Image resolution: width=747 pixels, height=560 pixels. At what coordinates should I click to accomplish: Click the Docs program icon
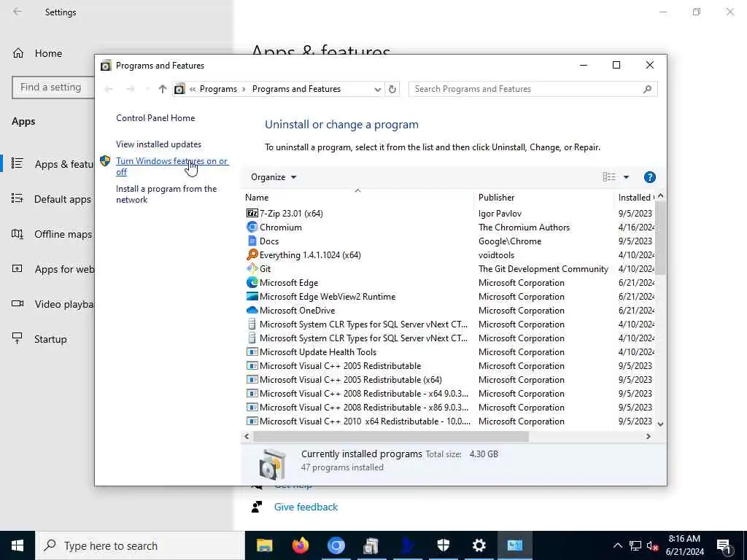[252, 241]
